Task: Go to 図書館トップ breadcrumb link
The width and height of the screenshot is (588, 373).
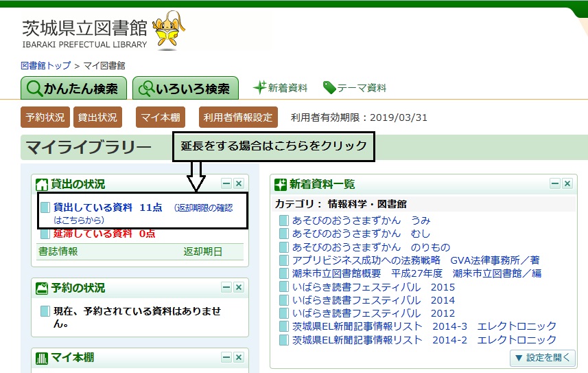Action: click(x=46, y=66)
